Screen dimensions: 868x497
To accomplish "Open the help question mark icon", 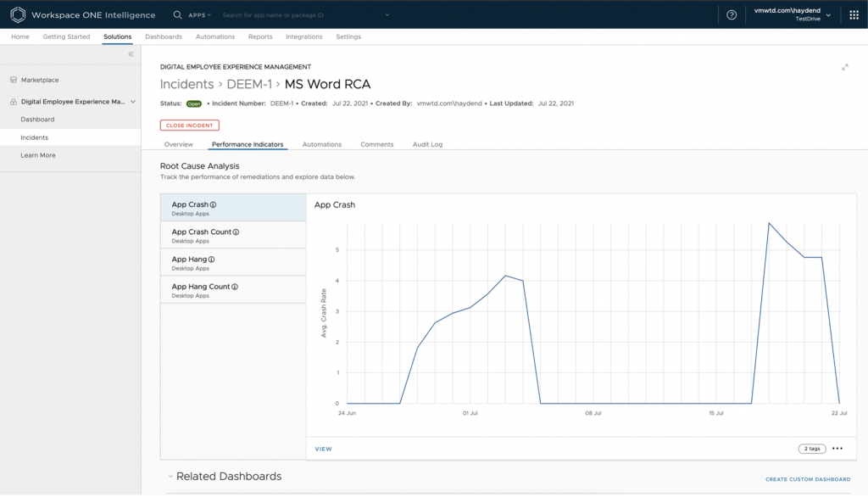I will pyautogui.click(x=732, y=14).
